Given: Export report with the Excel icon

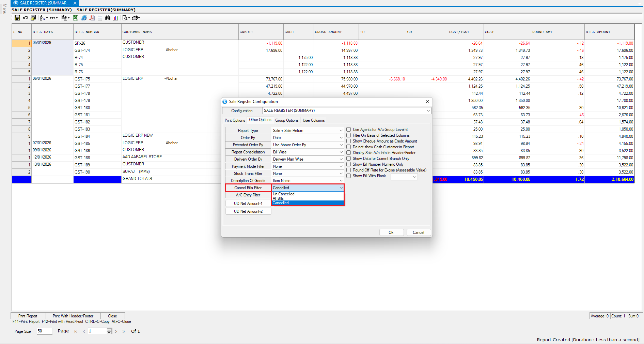Looking at the screenshot, I should click(76, 18).
